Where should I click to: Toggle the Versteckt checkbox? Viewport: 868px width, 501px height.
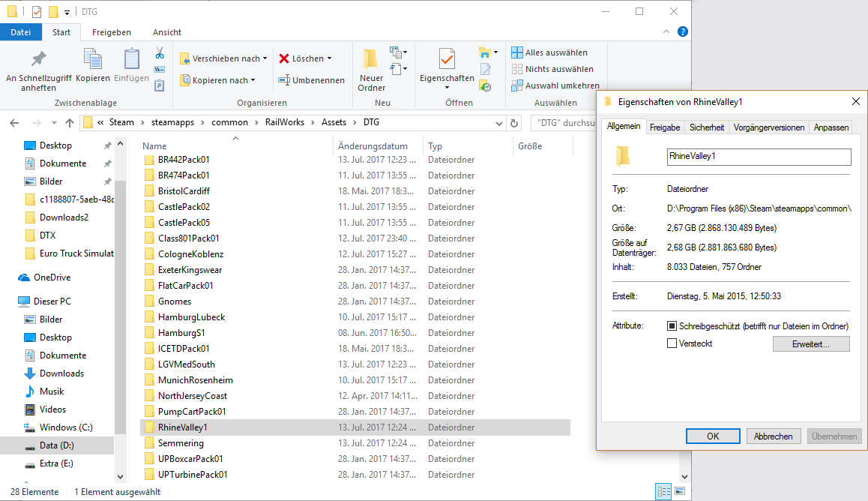[672, 343]
